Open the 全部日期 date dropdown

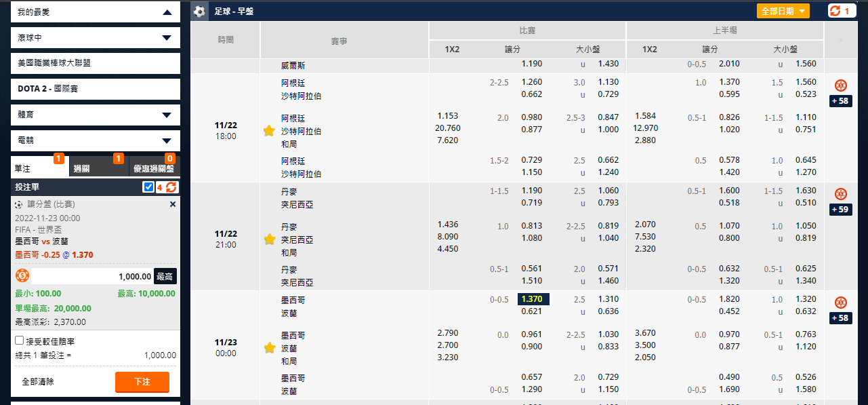click(783, 11)
